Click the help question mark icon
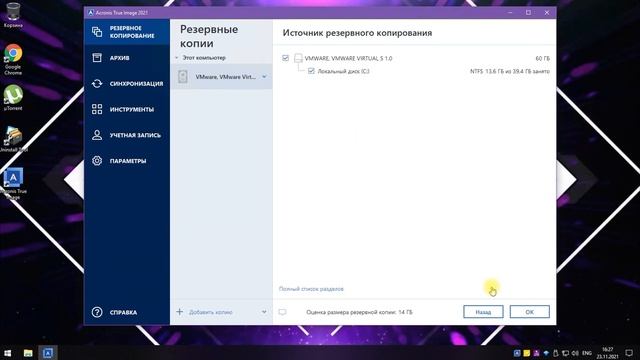640x360 pixels. click(97, 312)
